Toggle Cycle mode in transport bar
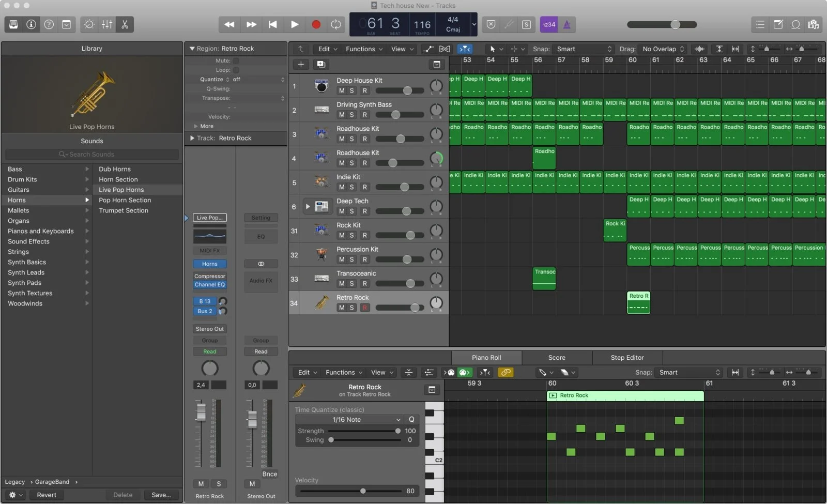Viewport: 827px width, 504px height. point(336,24)
